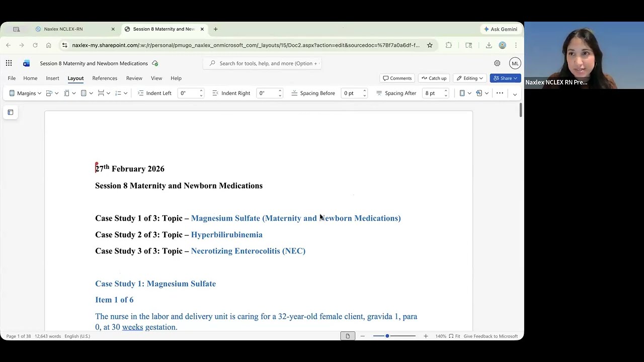Click the cloud saved status icon
Image resolution: width=644 pixels, height=362 pixels.
(x=155, y=63)
